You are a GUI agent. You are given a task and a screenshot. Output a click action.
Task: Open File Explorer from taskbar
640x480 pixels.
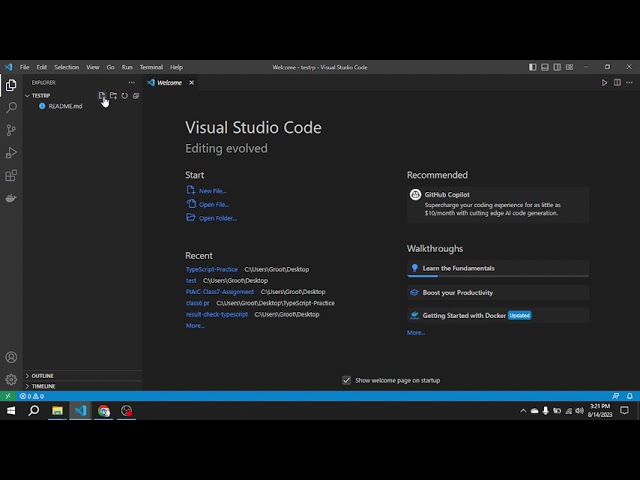click(57, 411)
